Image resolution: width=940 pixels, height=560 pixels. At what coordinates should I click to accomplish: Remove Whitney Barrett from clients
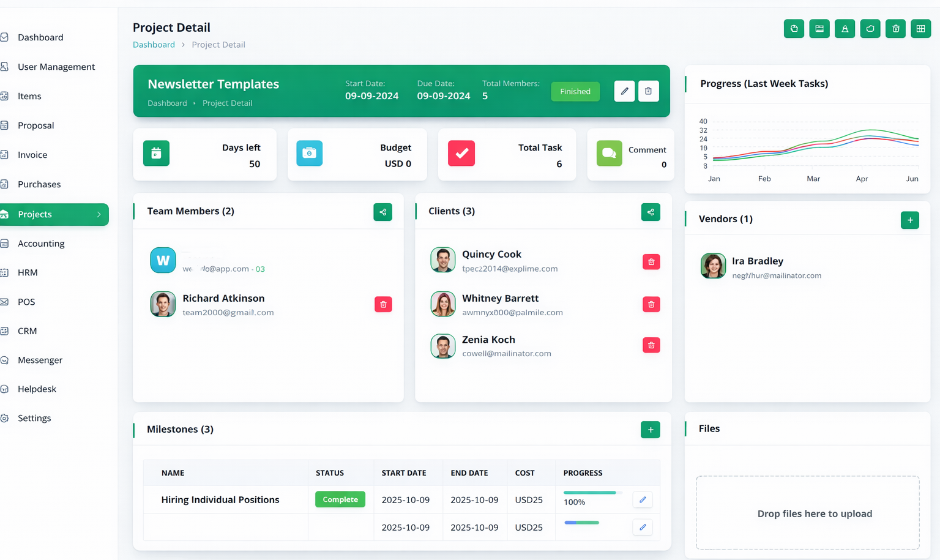point(651,304)
